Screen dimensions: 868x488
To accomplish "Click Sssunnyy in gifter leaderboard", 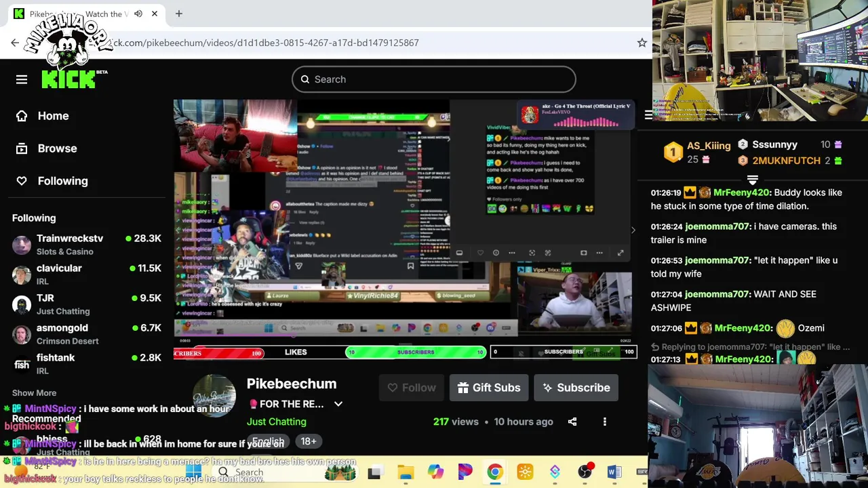I will pos(789,144).
